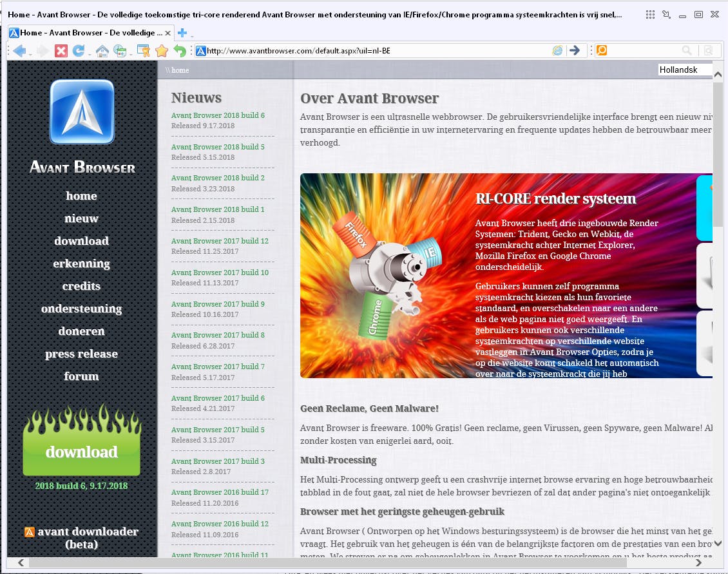Click the vertical scrollbar up arrow

[x=718, y=74]
